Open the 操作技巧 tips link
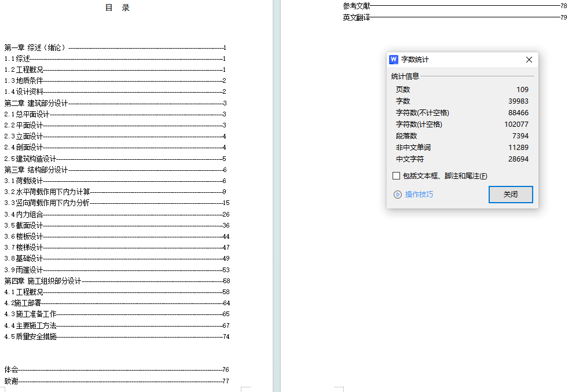The image size is (572, 392). 419,195
